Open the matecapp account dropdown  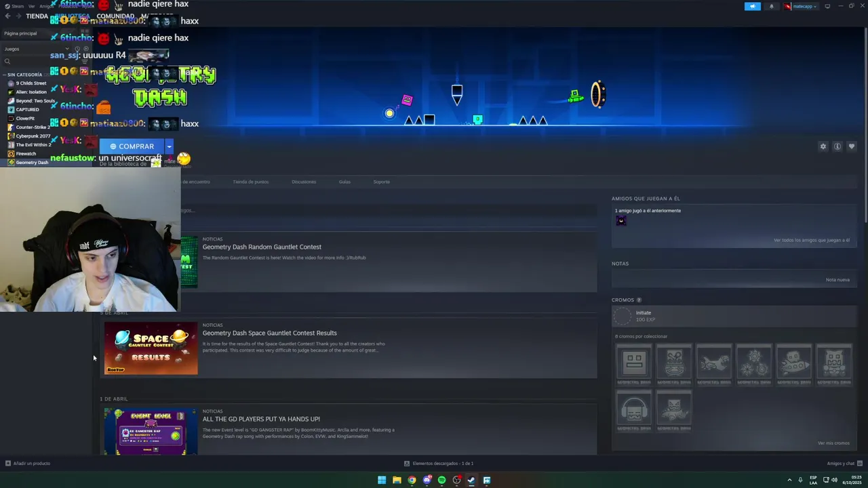[x=801, y=6]
